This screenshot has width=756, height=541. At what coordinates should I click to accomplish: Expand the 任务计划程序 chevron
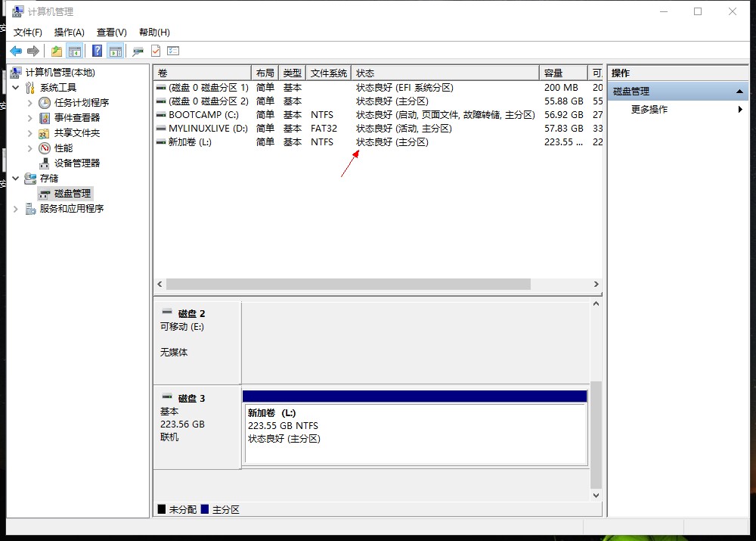pos(30,103)
